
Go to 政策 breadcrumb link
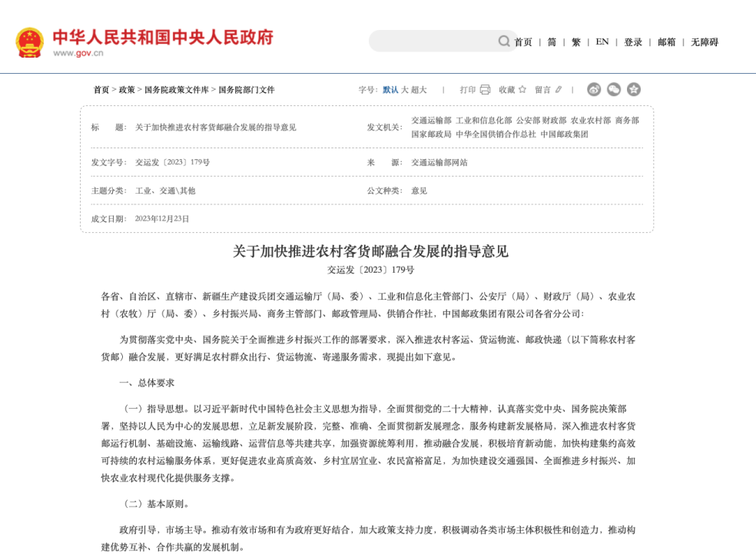tap(127, 90)
